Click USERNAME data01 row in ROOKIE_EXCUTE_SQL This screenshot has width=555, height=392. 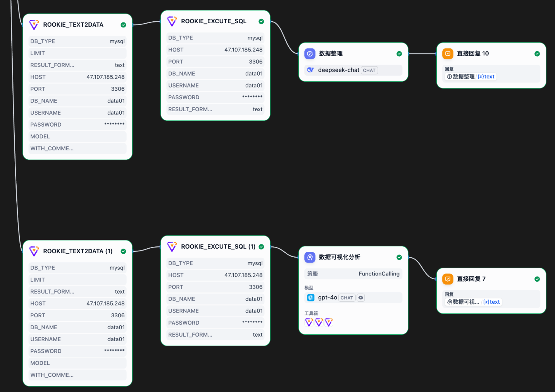pos(215,86)
